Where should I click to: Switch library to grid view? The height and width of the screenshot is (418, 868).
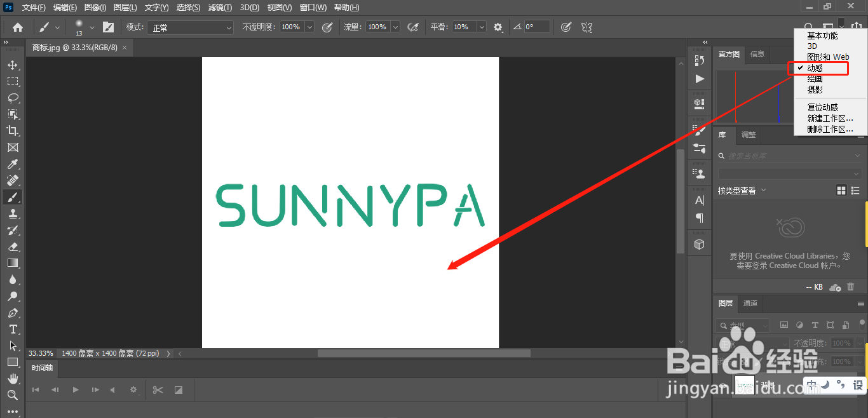(841, 191)
